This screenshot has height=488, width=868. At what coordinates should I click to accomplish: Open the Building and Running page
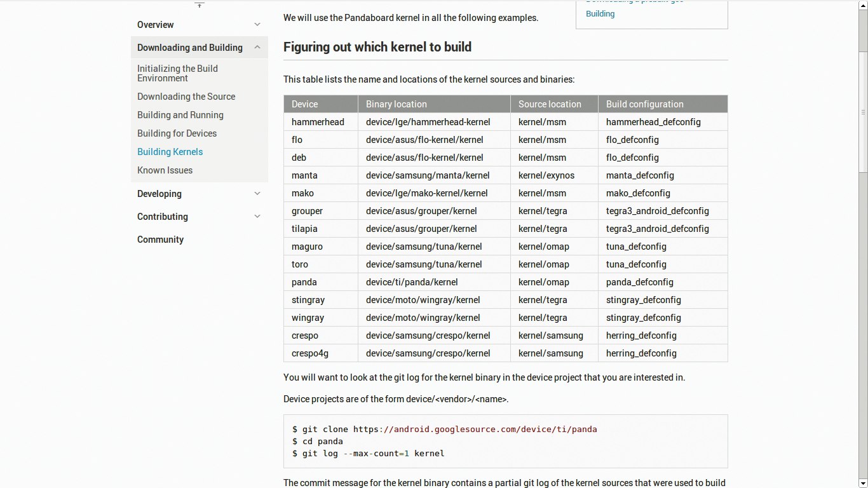(180, 115)
